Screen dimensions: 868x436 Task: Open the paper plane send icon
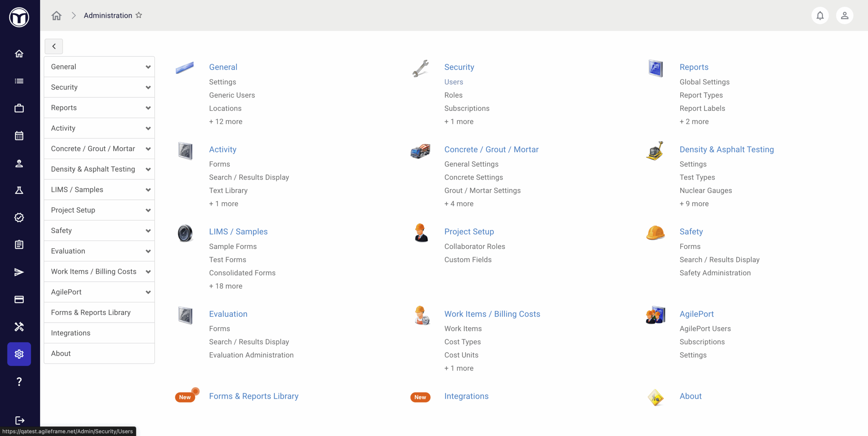click(x=19, y=272)
